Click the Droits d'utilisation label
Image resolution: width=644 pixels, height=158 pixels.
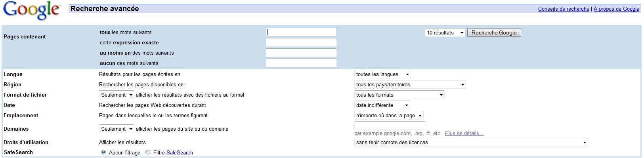pyautogui.click(x=26, y=142)
